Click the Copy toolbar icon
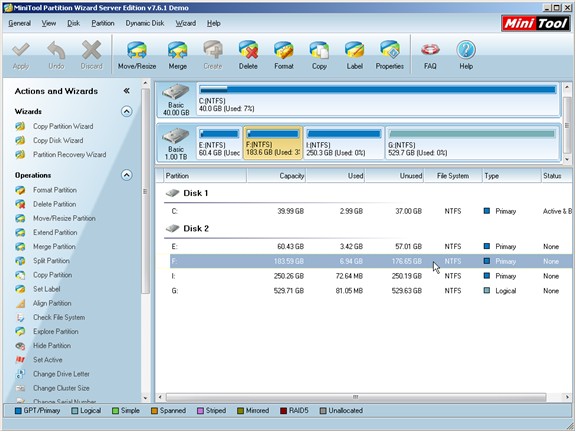 (x=319, y=55)
